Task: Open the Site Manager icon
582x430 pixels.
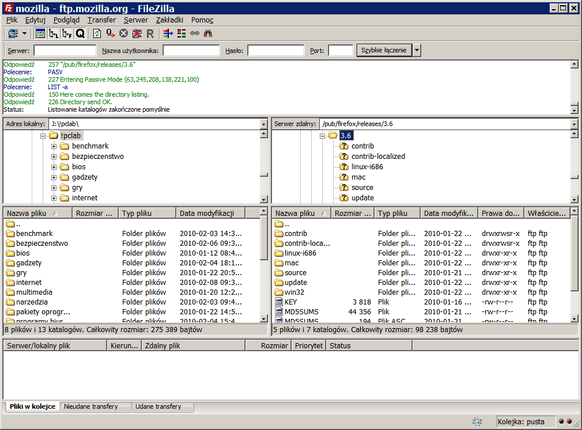Action: coord(13,34)
